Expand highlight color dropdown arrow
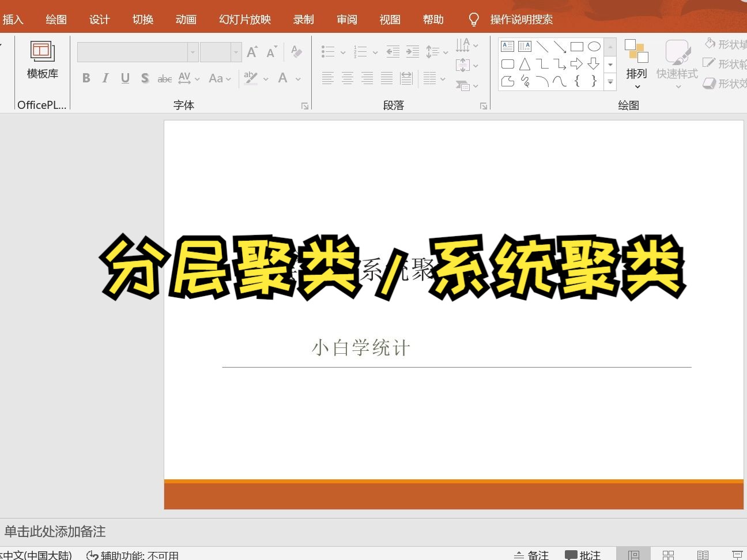Screen dimensions: 747x560 click(x=266, y=78)
